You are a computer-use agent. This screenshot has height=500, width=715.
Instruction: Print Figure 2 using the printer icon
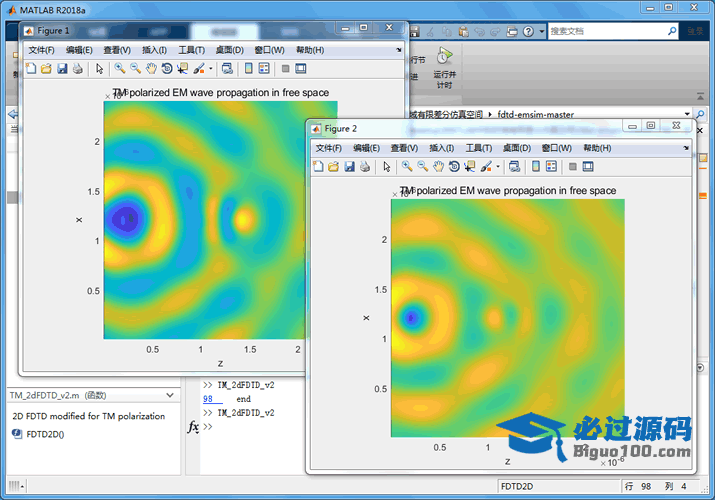(x=365, y=167)
